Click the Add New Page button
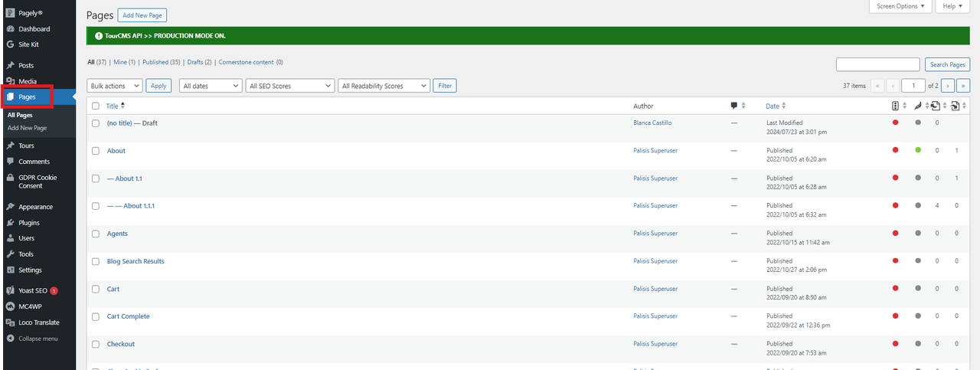Screen dimensions: 980x370 pyautogui.click(x=142, y=15)
